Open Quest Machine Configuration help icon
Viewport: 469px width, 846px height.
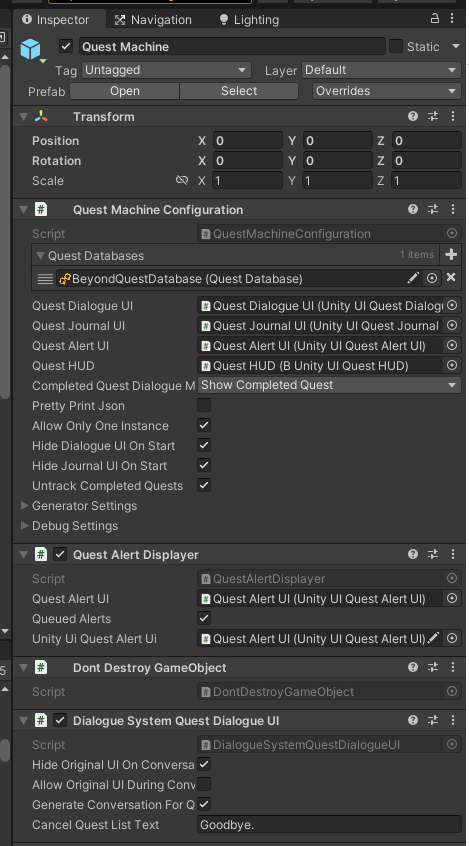(413, 209)
